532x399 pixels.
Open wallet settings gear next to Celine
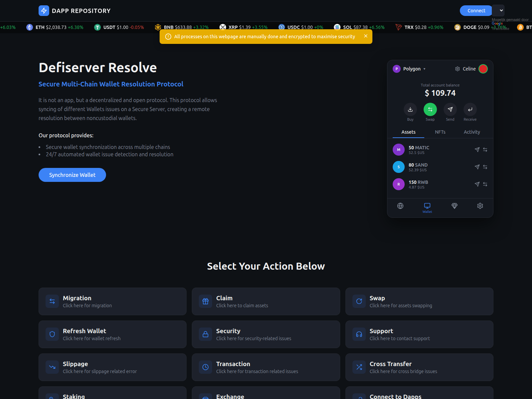458,69
